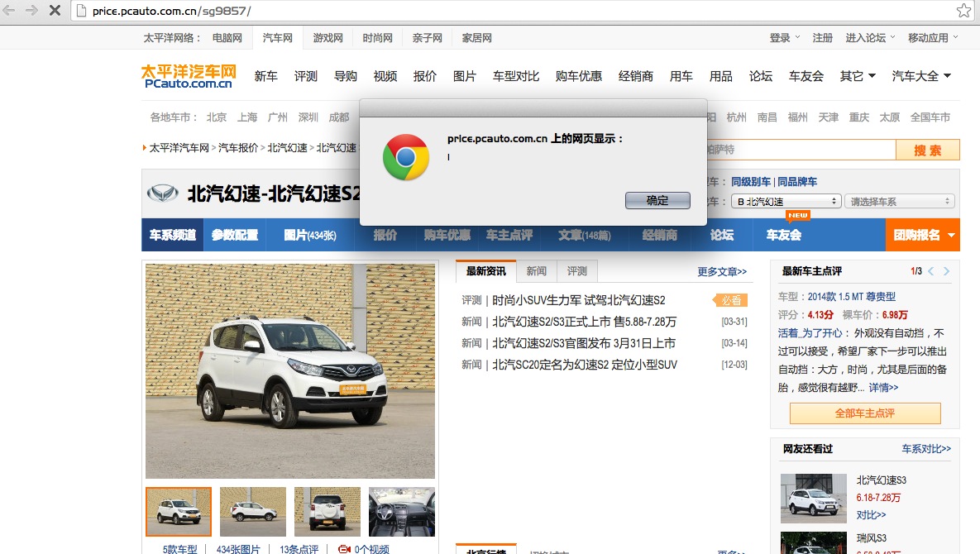This screenshot has height=554, width=980.
Task: Open the 全国车市 link
Action: 930,117
